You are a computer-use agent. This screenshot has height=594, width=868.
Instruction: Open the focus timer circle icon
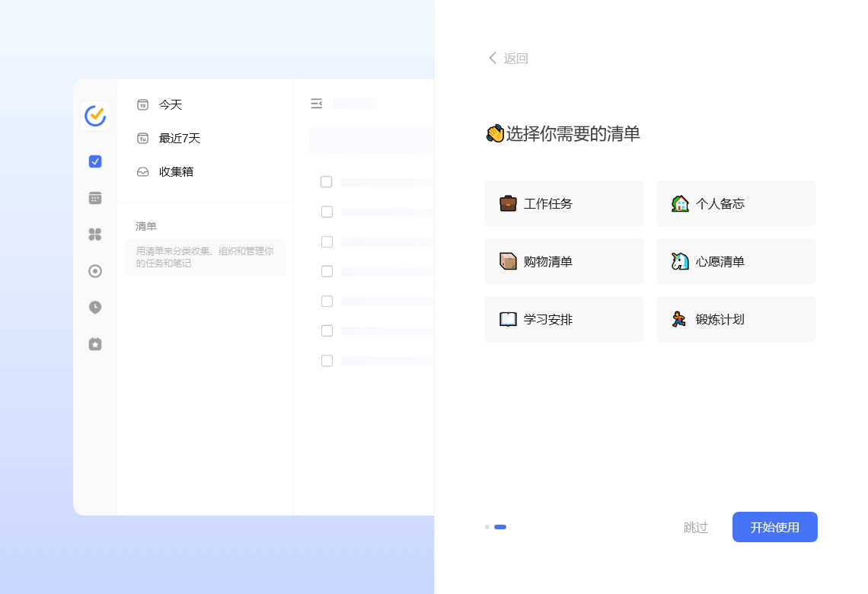click(95, 270)
